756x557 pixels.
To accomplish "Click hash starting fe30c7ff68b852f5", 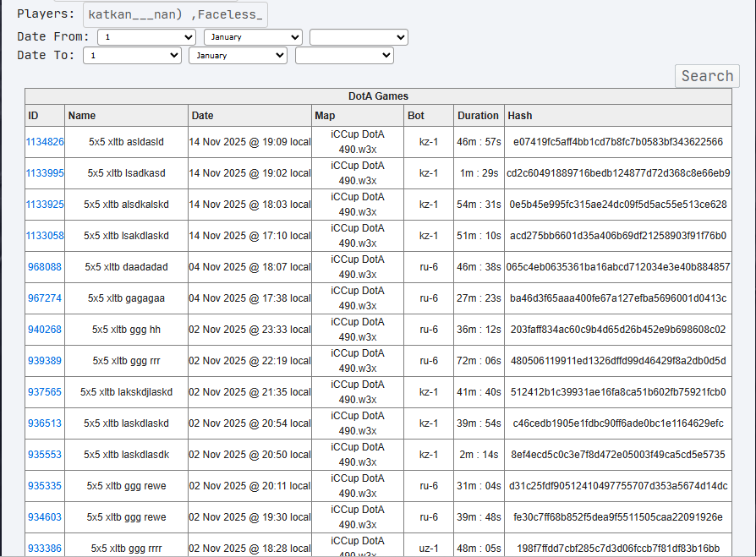I will (618, 517).
